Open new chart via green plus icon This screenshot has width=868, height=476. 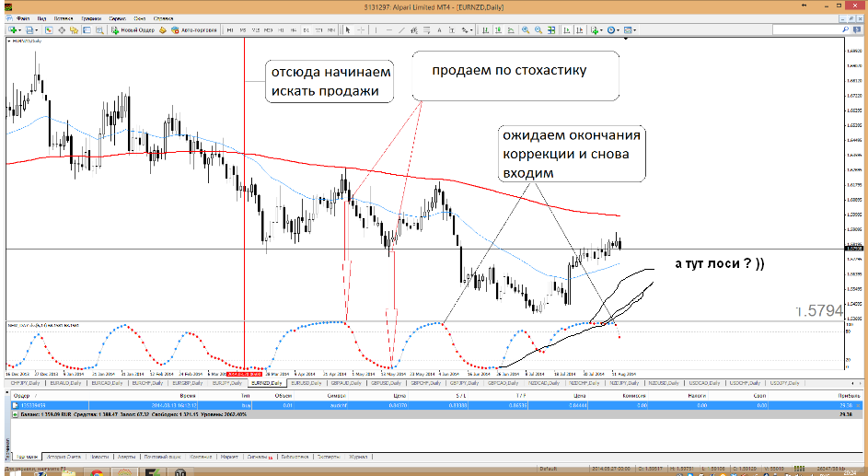click(x=12, y=29)
